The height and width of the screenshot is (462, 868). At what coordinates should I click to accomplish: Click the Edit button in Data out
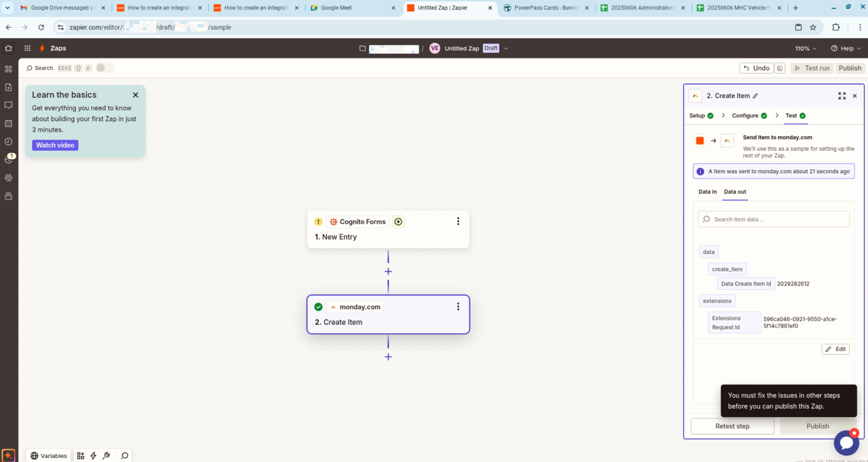click(x=835, y=349)
